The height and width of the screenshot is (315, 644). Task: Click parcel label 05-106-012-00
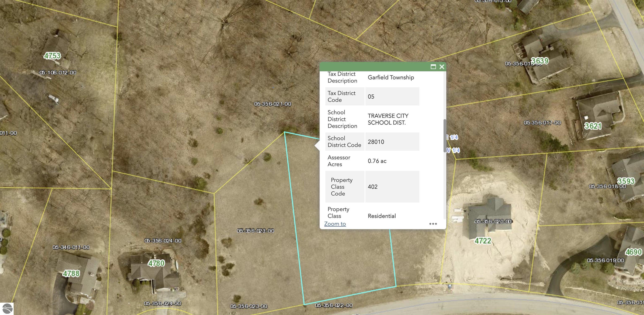(58, 72)
